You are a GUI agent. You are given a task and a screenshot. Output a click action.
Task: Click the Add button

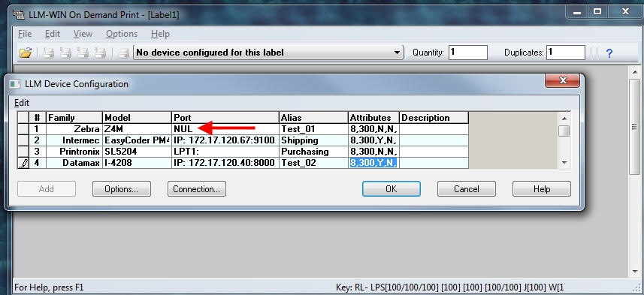(47, 188)
